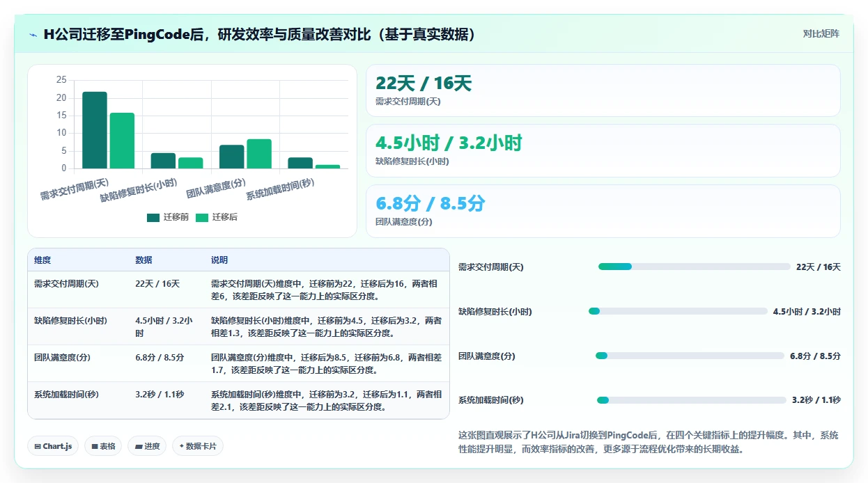868x483 pixels.
Task: Toggle the 迁移前 legend swatch
Action: click(x=153, y=217)
